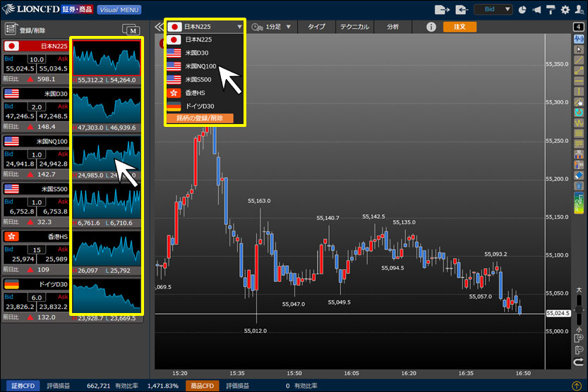Toggle the trend line drawing tool

578,60
